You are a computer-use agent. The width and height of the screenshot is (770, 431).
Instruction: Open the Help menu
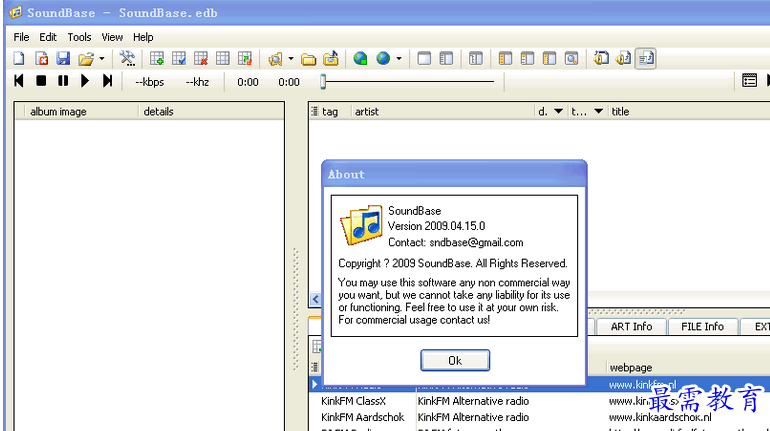click(x=143, y=37)
